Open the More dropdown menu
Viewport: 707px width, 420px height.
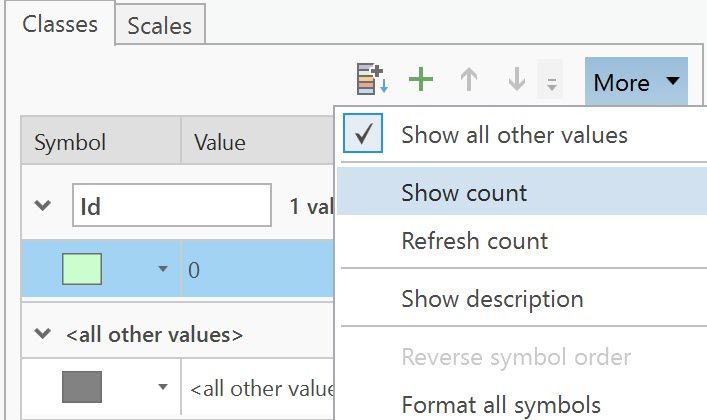coord(636,82)
